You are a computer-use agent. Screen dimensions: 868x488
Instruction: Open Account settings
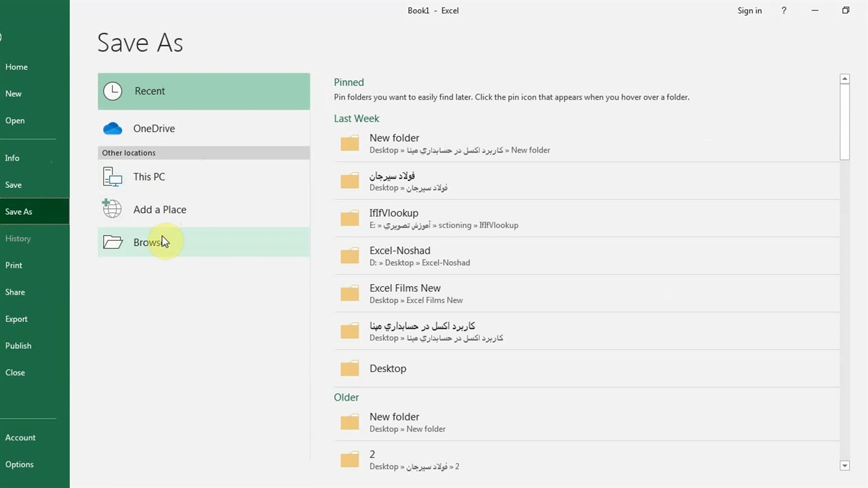click(34, 437)
